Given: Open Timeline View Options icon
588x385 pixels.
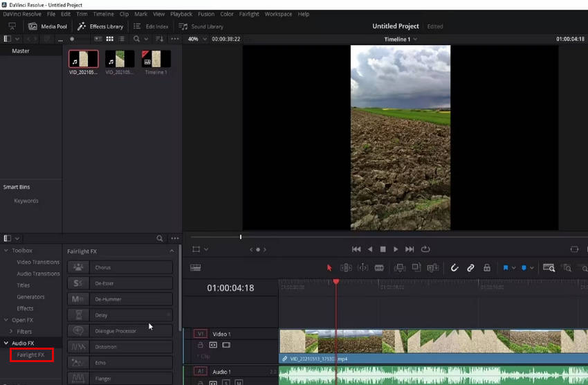Looking at the screenshot, I should 195,267.
